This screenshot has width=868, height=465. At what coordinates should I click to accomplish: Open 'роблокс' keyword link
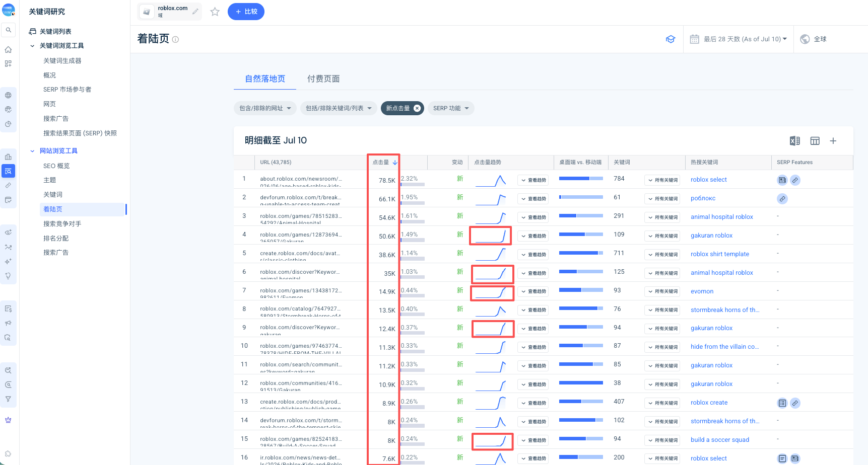[x=703, y=198]
